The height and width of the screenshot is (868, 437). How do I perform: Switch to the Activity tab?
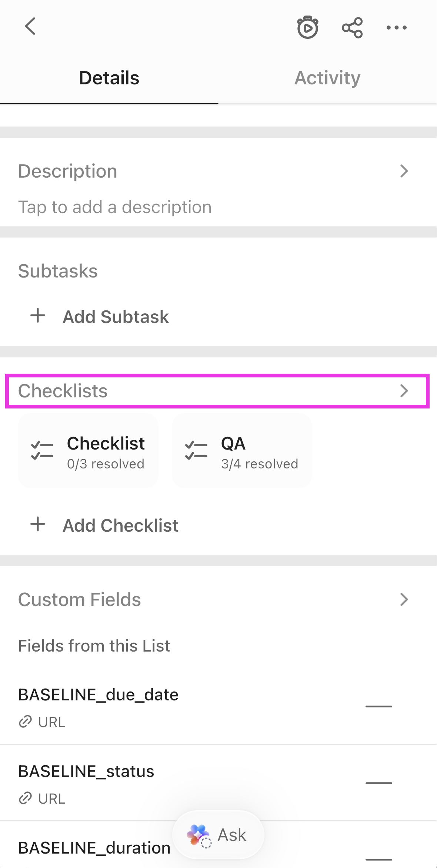[327, 78]
